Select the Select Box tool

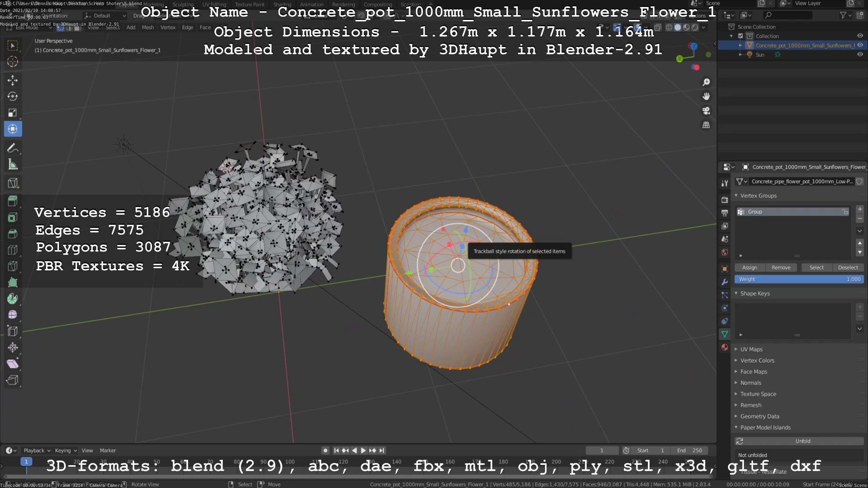coord(13,46)
